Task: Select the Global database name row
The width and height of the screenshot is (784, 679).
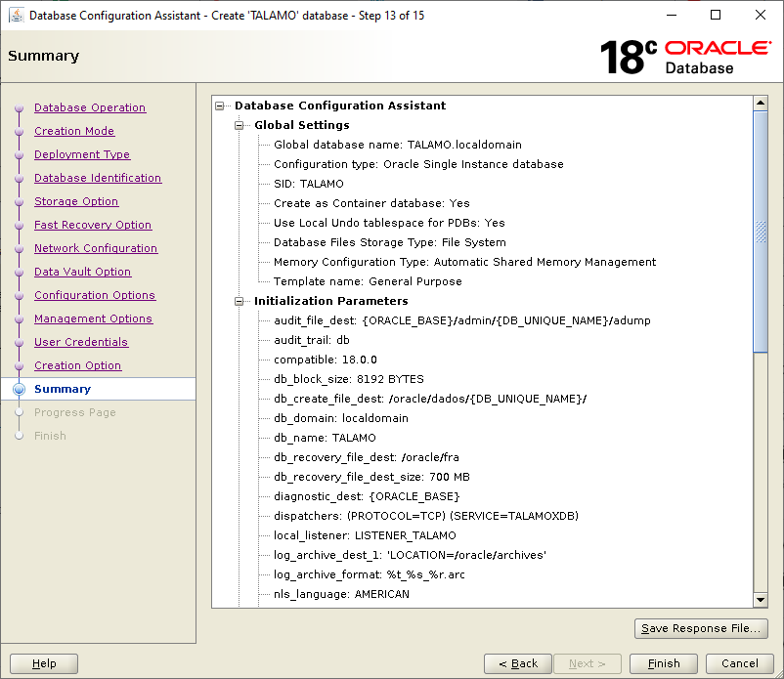Action: pos(398,145)
